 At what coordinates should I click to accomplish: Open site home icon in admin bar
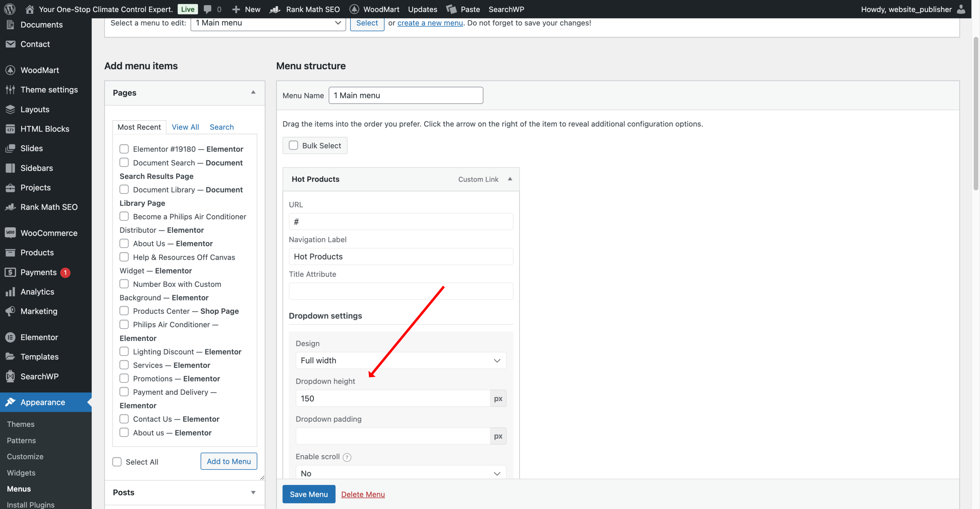point(30,9)
